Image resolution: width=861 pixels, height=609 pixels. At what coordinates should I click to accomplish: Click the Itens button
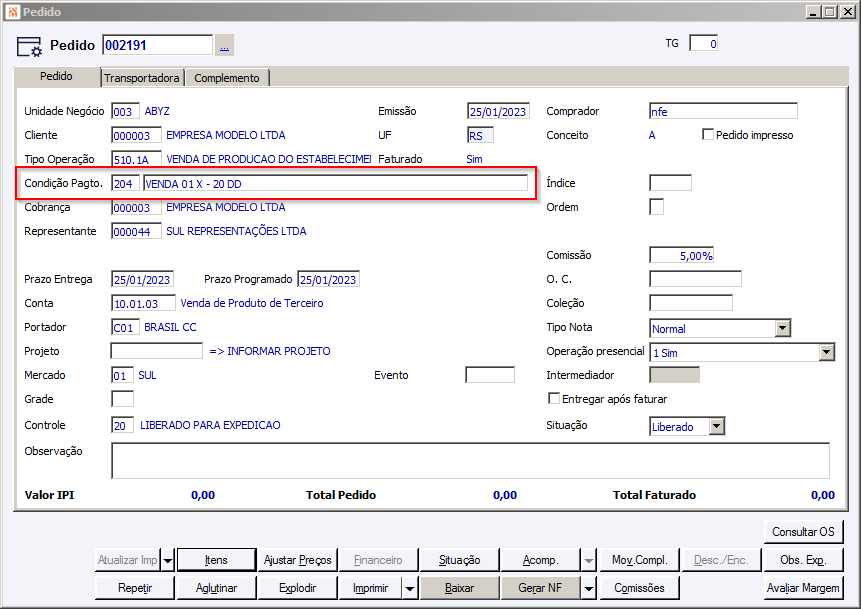[216, 560]
